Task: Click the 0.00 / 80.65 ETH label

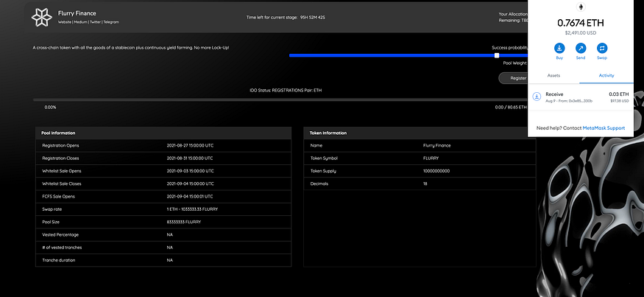Action: coord(511,108)
